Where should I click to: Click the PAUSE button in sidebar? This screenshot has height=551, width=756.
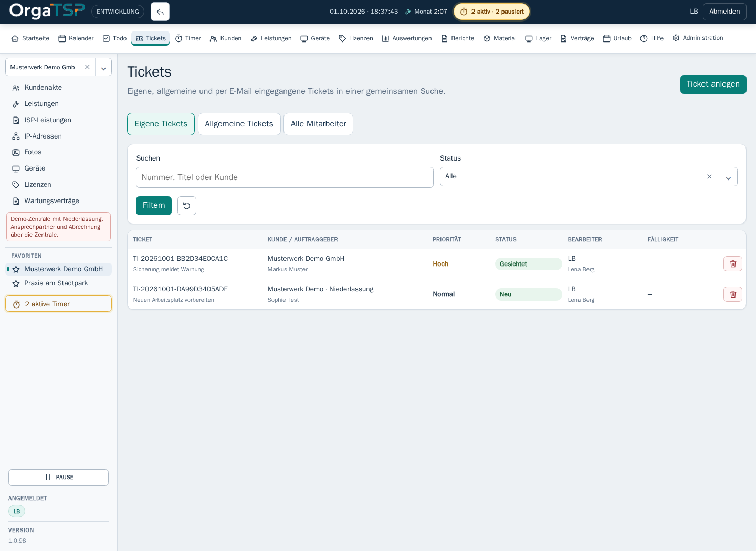pyautogui.click(x=59, y=478)
